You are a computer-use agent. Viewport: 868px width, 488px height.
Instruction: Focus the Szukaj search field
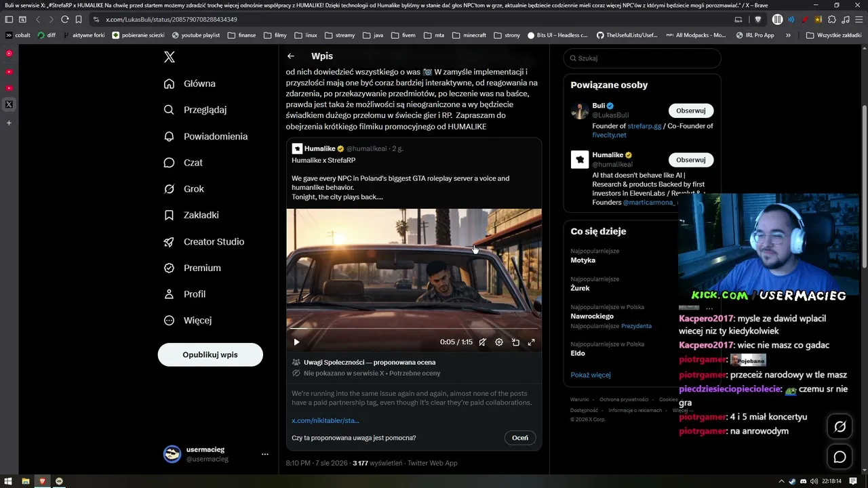click(642, 58)
